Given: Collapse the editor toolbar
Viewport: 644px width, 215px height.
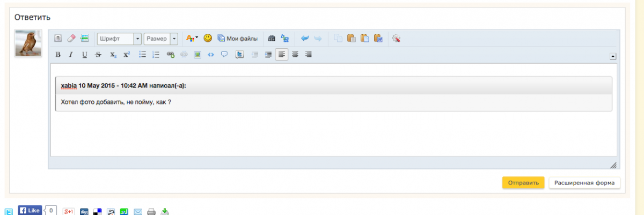Looking at the screenshot, I should point(613,56).
